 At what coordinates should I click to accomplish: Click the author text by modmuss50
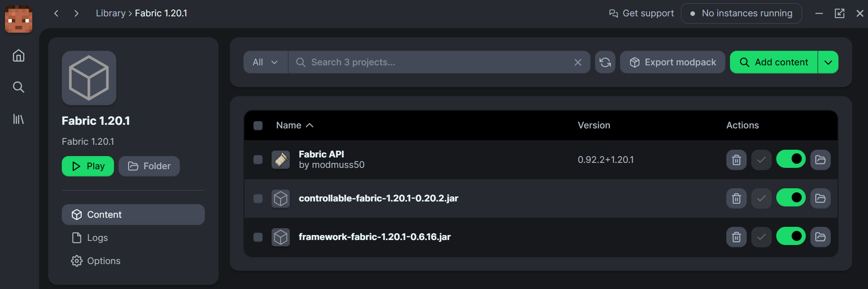coord(332,165)
